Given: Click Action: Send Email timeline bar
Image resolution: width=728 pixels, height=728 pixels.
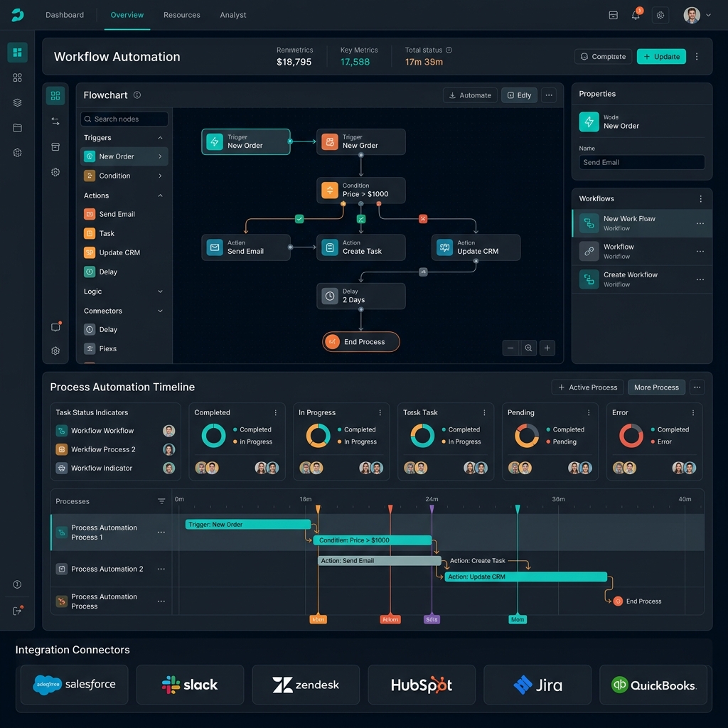Looking at the screenshot, I should click(380, 561).
